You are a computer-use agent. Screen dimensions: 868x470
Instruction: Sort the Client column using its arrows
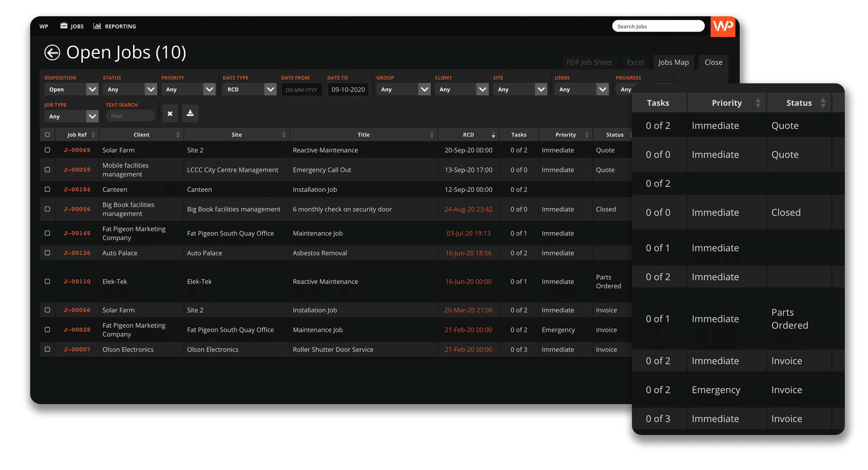pyautogui.click(x=178, y=135)
